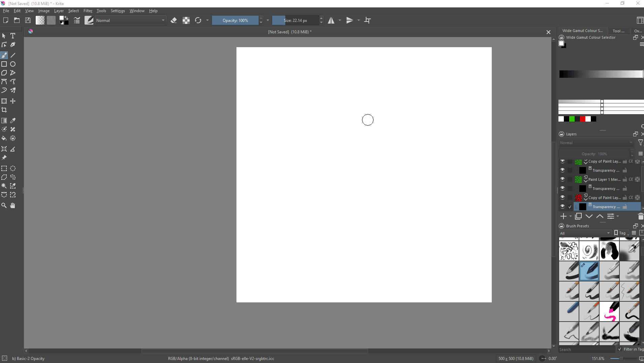The image size is (644, 363).
Task: Switch to Wide Gamut Colour S... tab
Action: pos(583,31)
